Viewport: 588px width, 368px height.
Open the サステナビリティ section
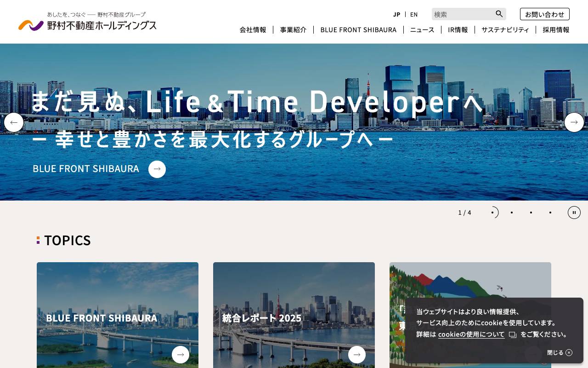(505, 29)
